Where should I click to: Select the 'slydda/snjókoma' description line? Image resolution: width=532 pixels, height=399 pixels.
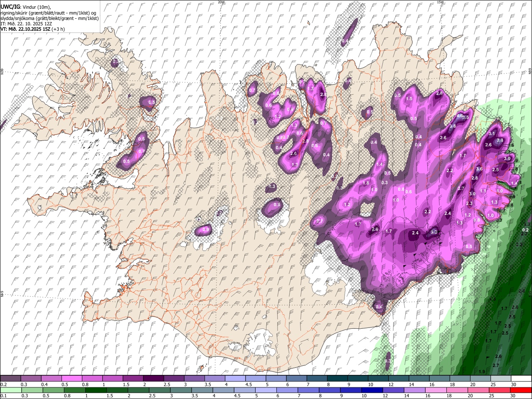click(x=49, y=18)
